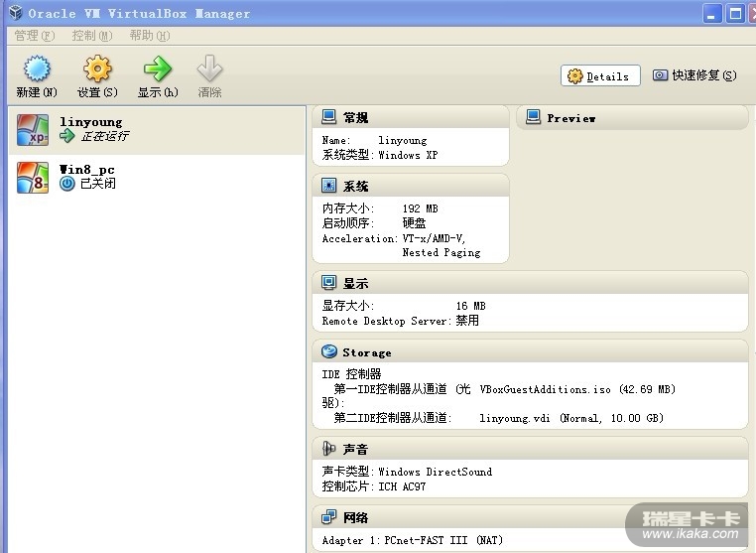Open the 帮助(H) menu
This screenshot has width=756, height=553.
point(150,36)
